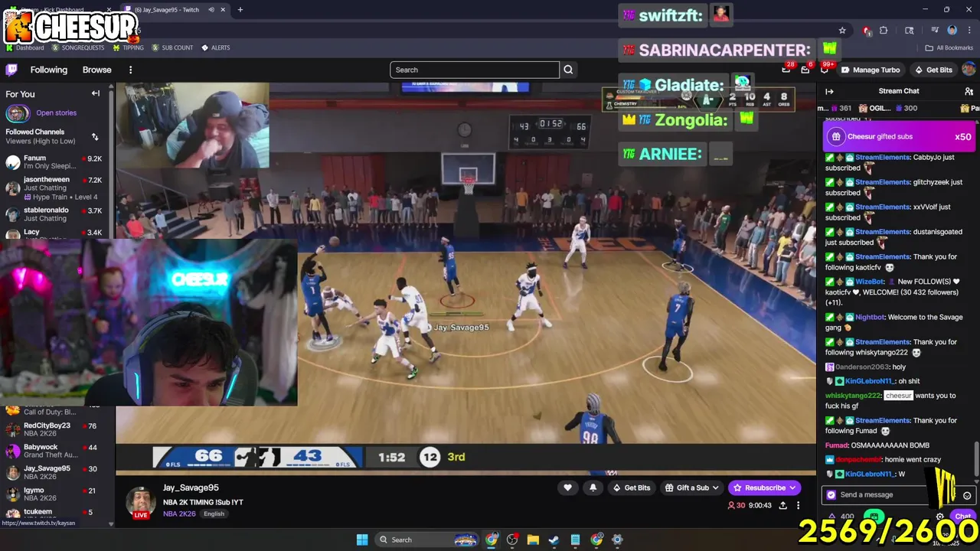Open Steam from the taskbar

click(554, 540)
